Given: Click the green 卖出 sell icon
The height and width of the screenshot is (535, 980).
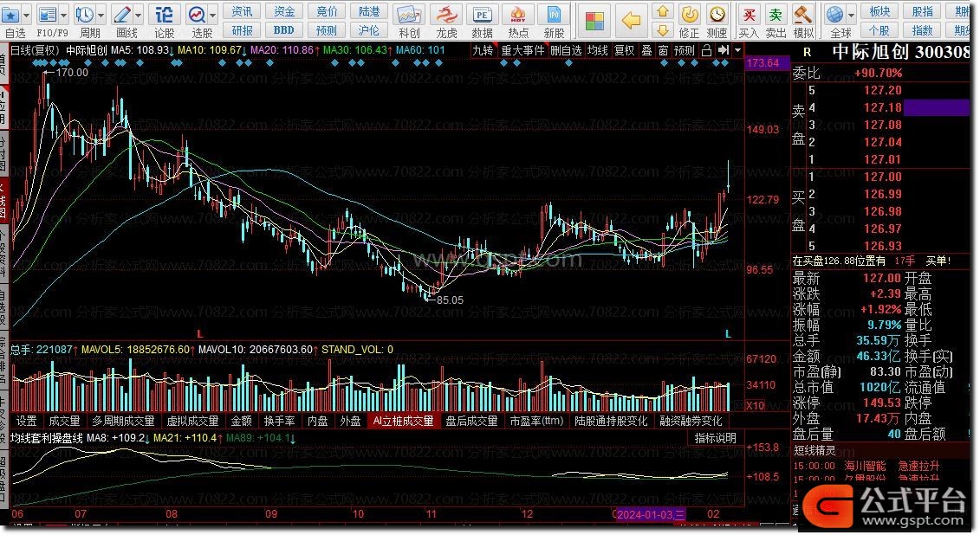Looking at the screenshot, I should point(776,15).
